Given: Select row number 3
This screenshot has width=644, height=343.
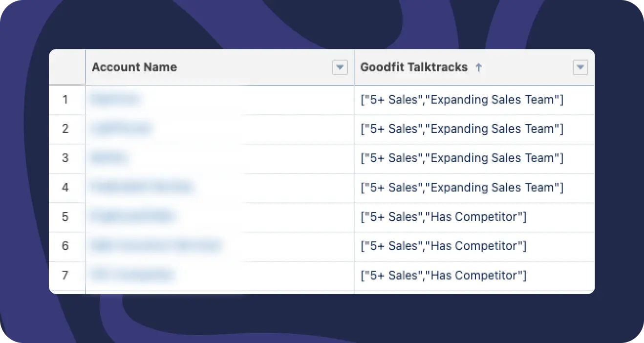Looking at the screenshot, I should point(65,158).
